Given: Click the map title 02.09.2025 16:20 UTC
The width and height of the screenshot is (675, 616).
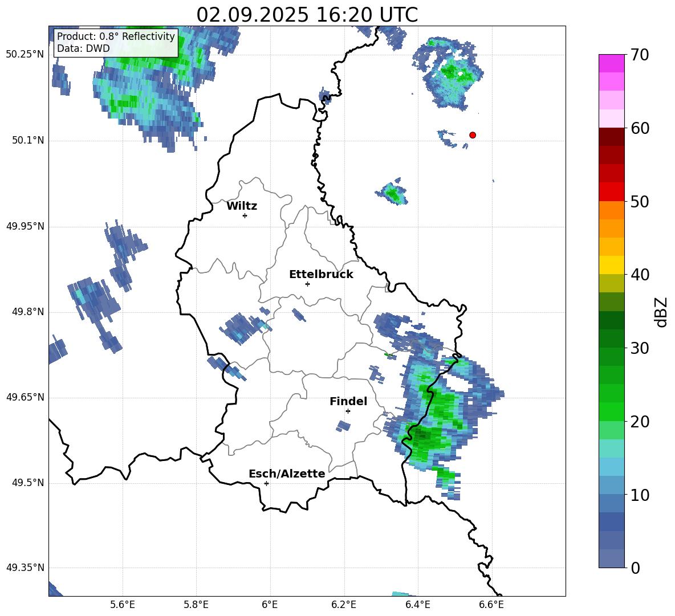Looking at the screenshot, I should [x=307, y=15].
